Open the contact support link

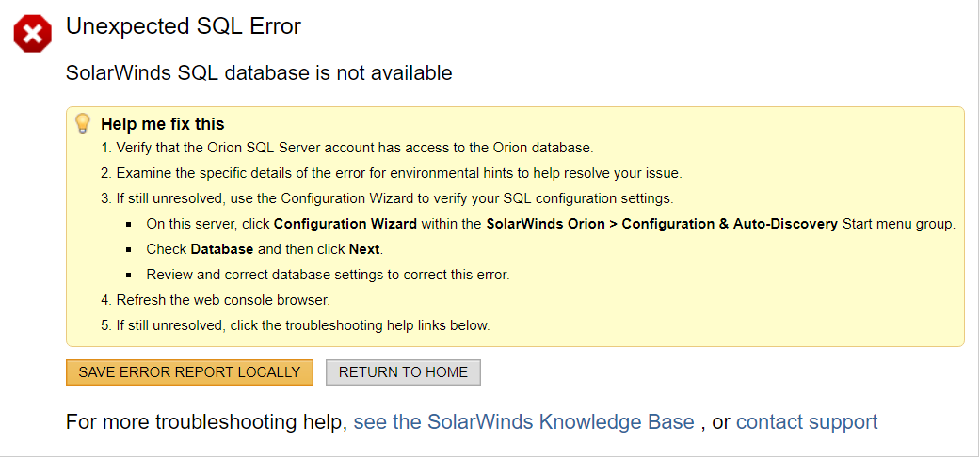[807, 422]
